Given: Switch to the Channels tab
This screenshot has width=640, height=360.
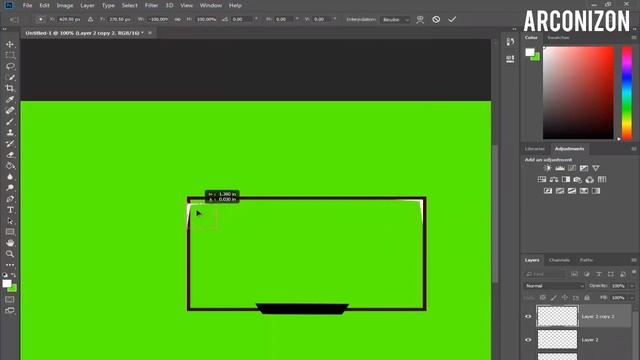Looking at the screenshot, I should [559, 260].
